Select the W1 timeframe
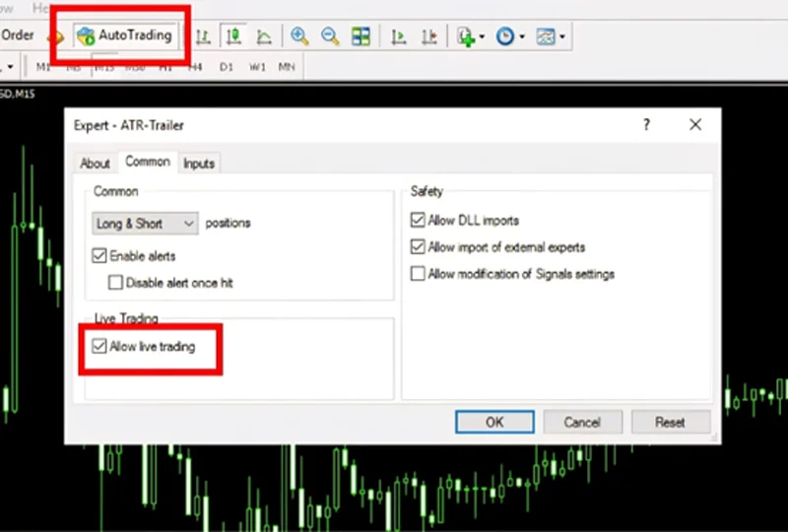 (257, 66)
